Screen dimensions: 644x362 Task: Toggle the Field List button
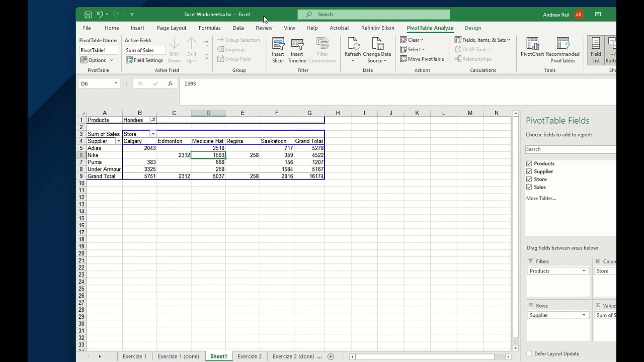596,50
